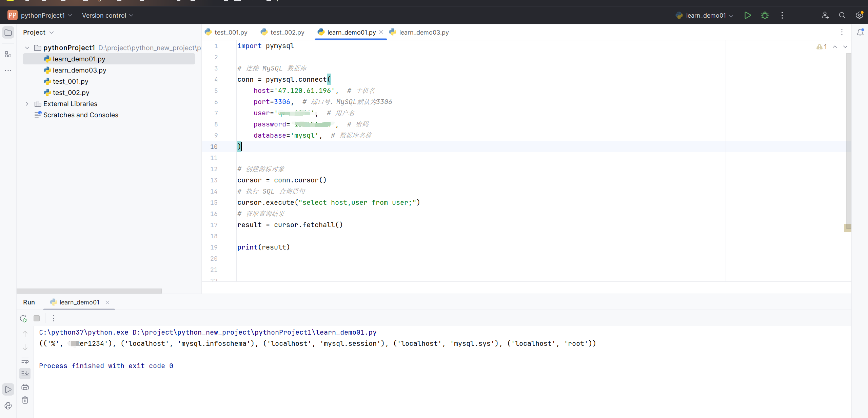The image size is (868, 418).
Task: Click the Rerun icon in Run panel
Action: 23,318
